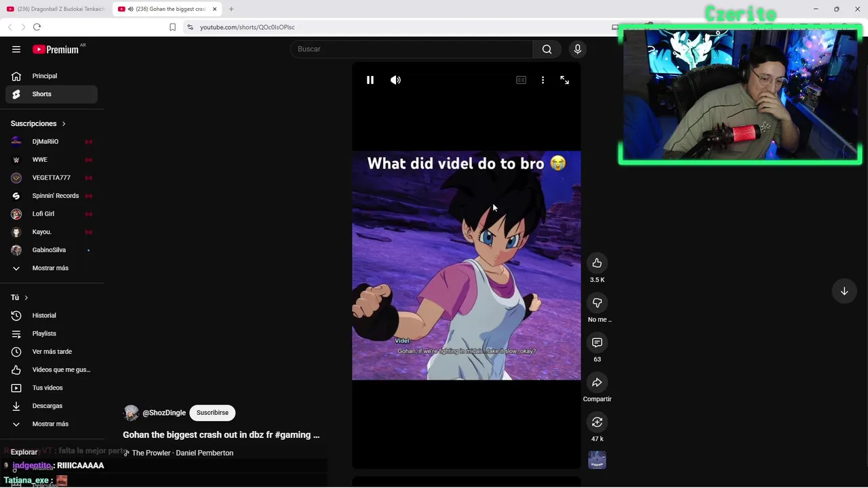Open VEGETTA777 subscription channel

point(52,178)
